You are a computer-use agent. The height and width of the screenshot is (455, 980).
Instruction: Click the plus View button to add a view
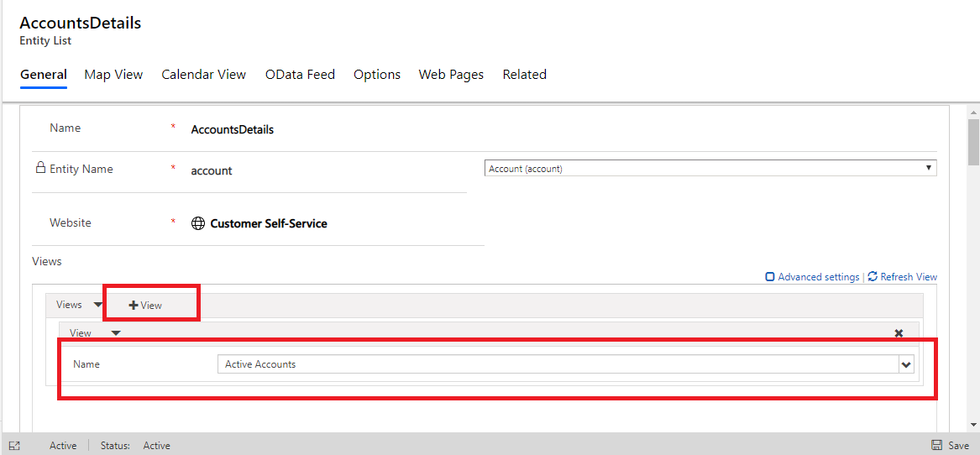click(x=145, y=305)
